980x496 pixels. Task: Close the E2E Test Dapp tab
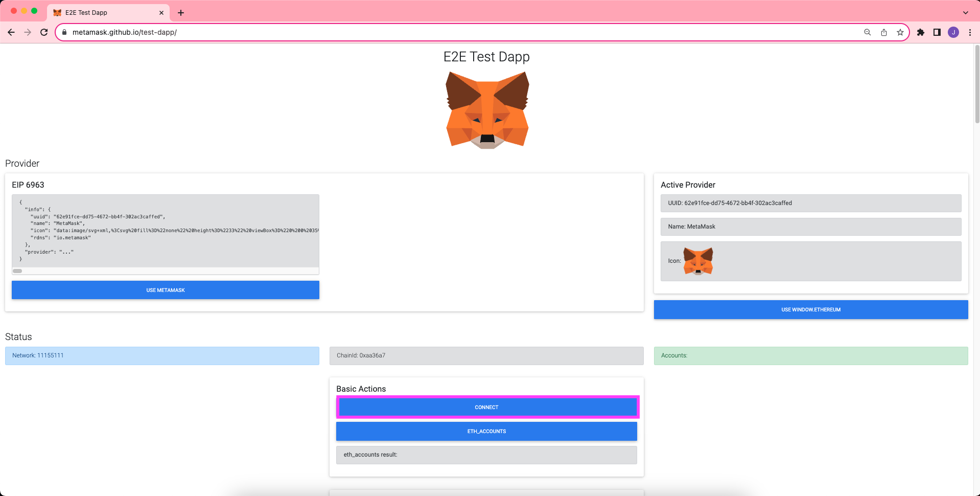click(x=161, y=13)
